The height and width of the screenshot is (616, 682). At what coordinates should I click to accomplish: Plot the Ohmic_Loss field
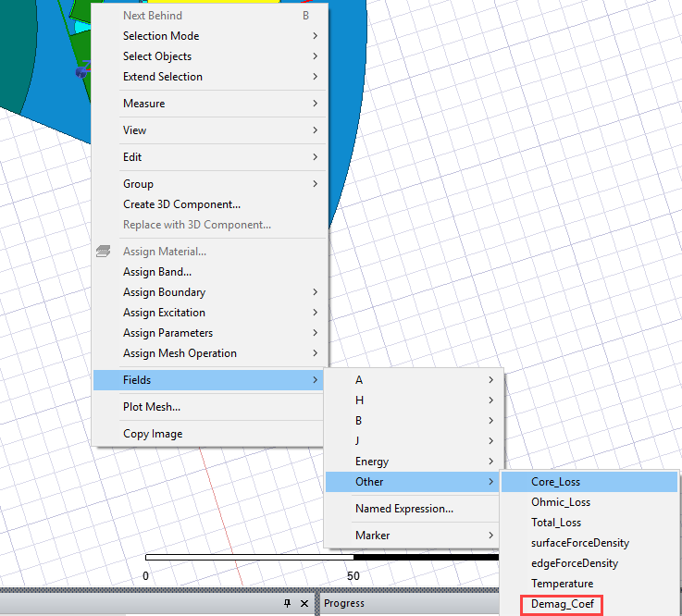pos(589,502)
